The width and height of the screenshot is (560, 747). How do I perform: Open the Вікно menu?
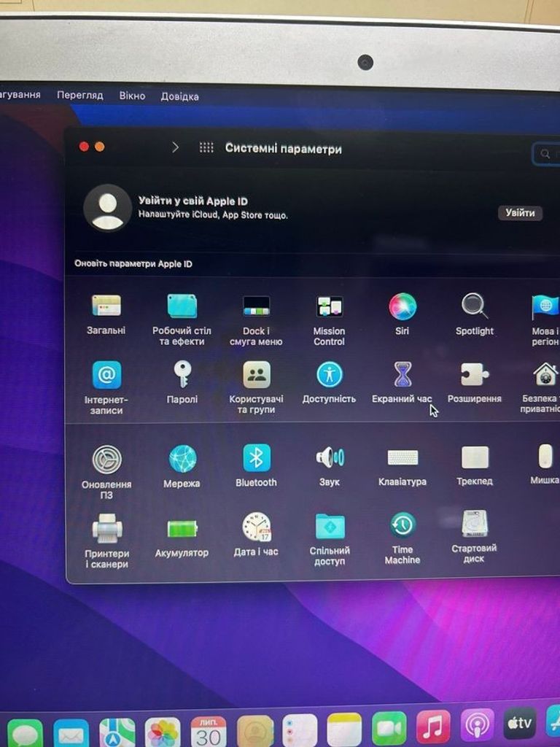(132, 96)
